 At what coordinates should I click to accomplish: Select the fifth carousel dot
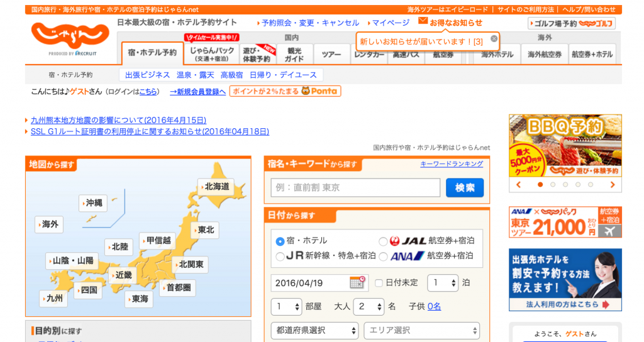pyautogui.click(x=590, y=185)
